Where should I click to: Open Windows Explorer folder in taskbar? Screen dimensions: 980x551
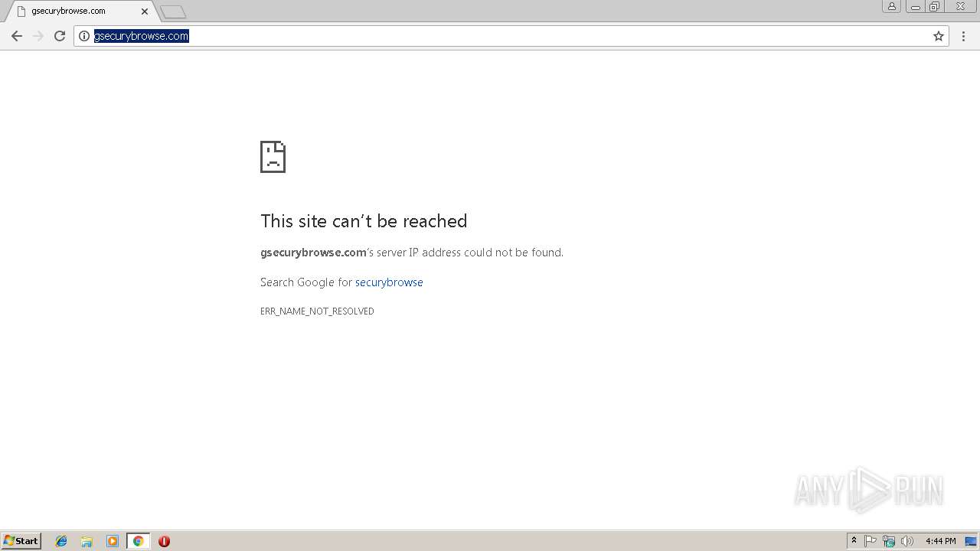tap(87, 541)
